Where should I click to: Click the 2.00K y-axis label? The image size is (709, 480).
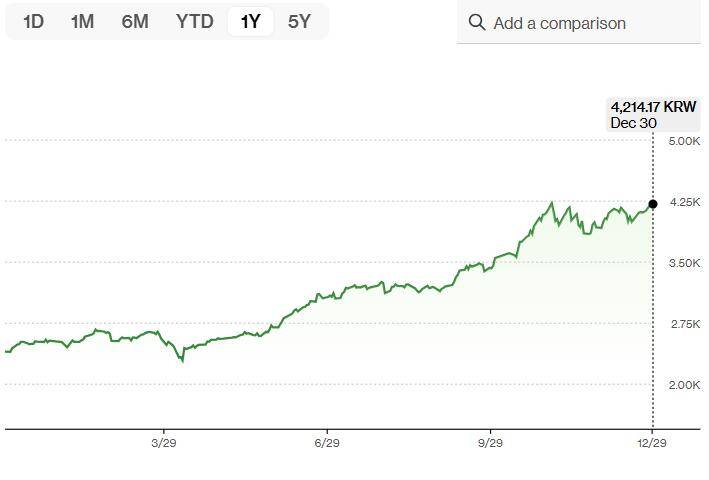point(684,385)
